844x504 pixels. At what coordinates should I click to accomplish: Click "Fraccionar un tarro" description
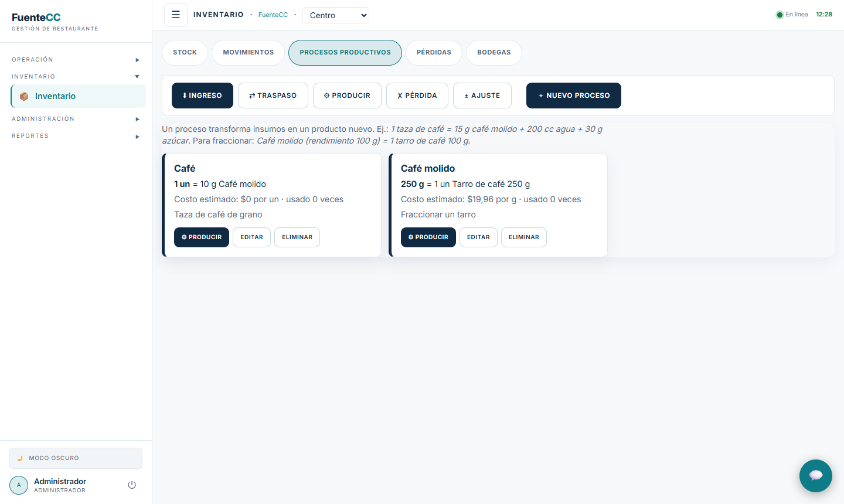click(x=438, y=214)
